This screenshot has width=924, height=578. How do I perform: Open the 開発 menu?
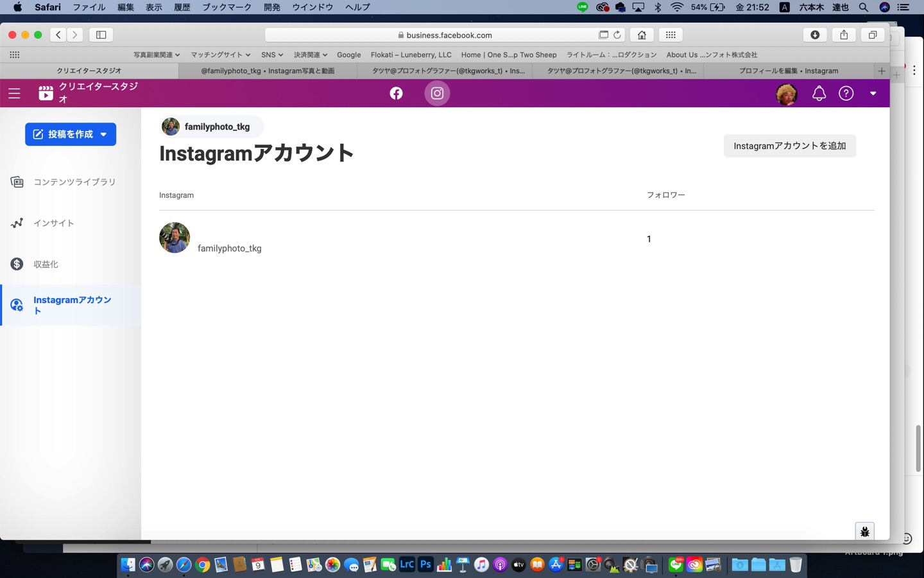[x=272, y=7]
